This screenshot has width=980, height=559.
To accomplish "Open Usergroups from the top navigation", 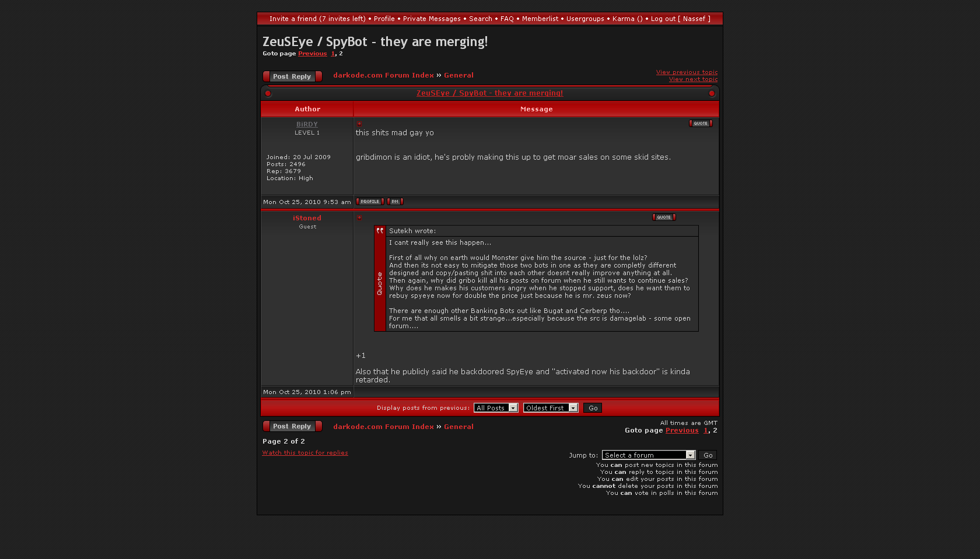I will pyautogui.click(x=585, y=19).
